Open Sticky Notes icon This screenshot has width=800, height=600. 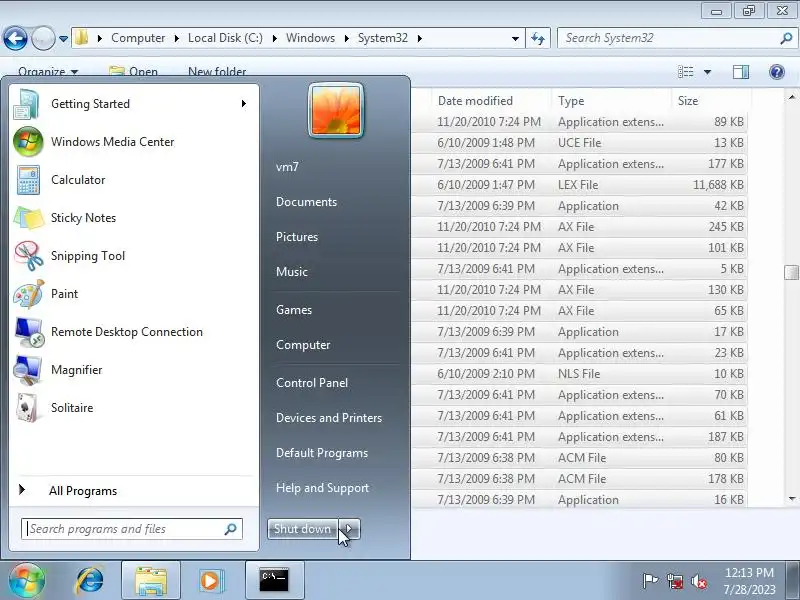28,218
